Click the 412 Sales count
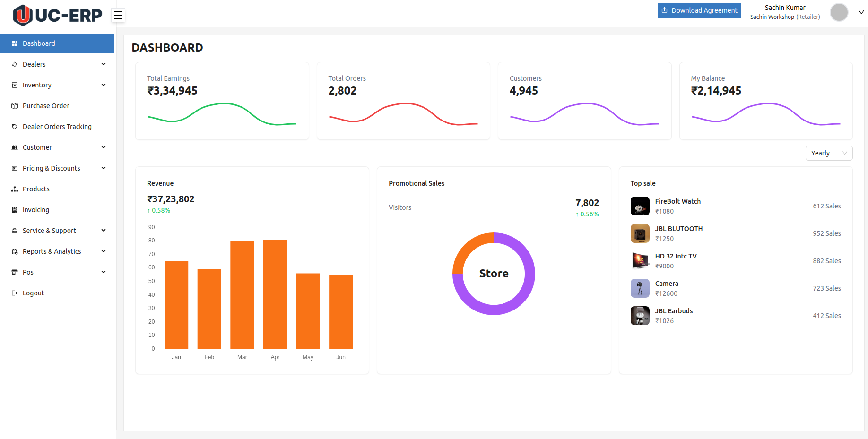 827,316
